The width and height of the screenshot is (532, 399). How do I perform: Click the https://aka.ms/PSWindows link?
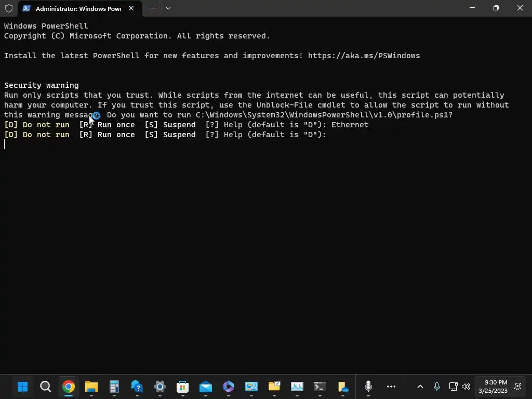pos(364,56)
